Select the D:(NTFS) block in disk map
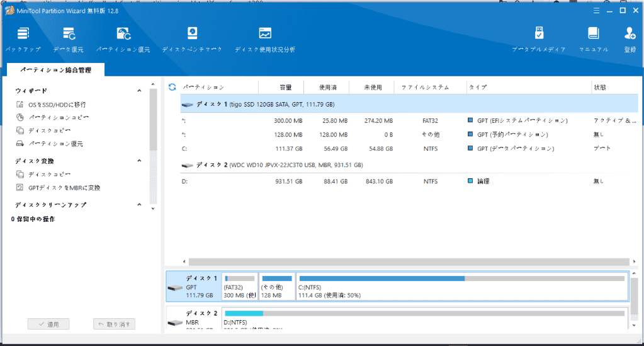 coord(425,318)
